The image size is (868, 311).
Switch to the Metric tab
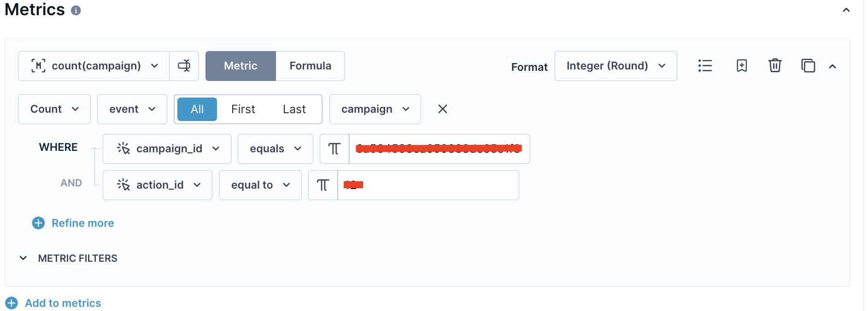tap(240, 66)
